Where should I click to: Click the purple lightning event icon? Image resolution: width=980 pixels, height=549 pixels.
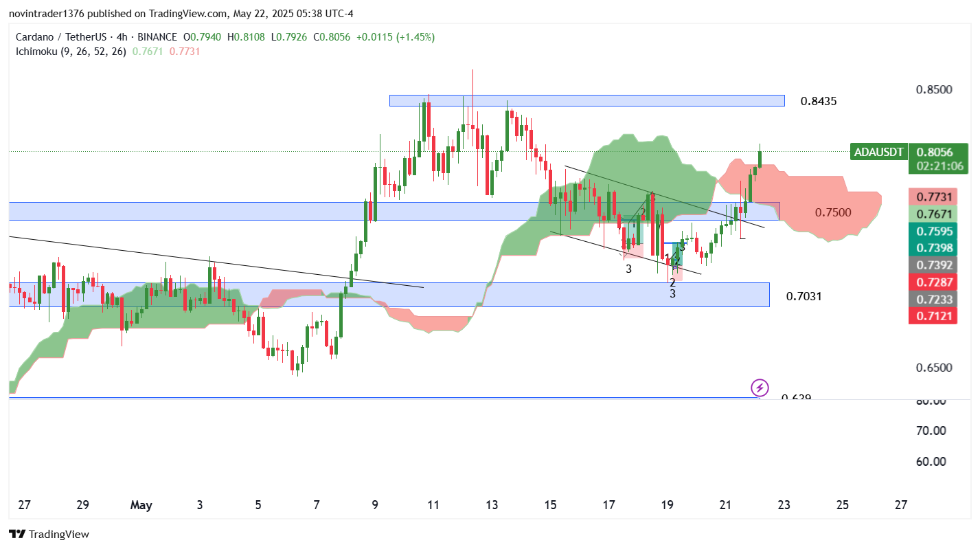coord(760,388)
